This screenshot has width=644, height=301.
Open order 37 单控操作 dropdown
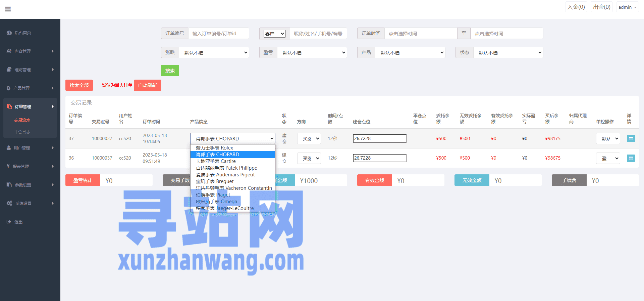pos(608,138)
